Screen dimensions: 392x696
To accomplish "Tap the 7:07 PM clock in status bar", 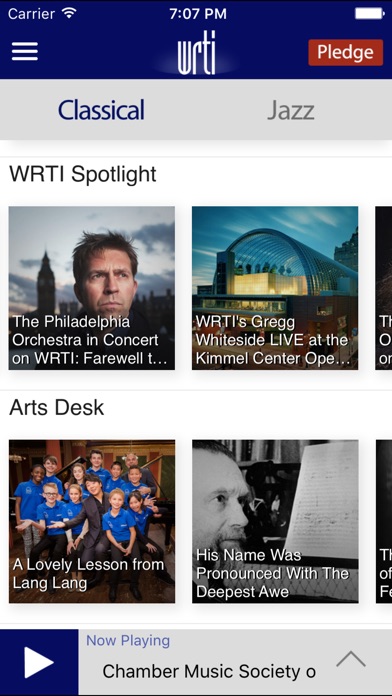I will tap(198, 13).
